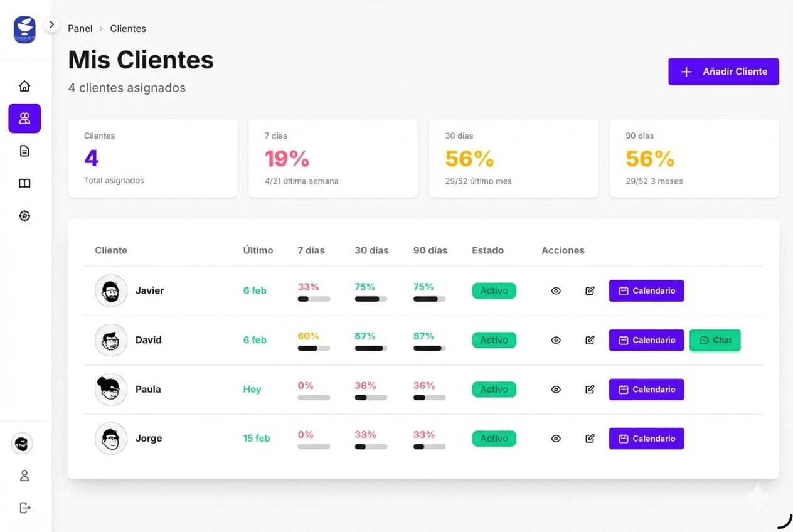The image size is (793, 532).
Task: Log out using the sign-out icon
Action: coord(24,508)
